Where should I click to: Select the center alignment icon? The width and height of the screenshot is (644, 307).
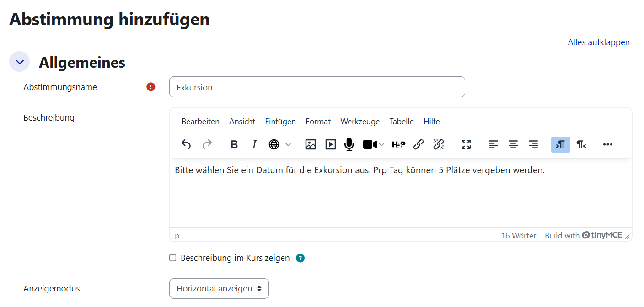tap(513, 144)
